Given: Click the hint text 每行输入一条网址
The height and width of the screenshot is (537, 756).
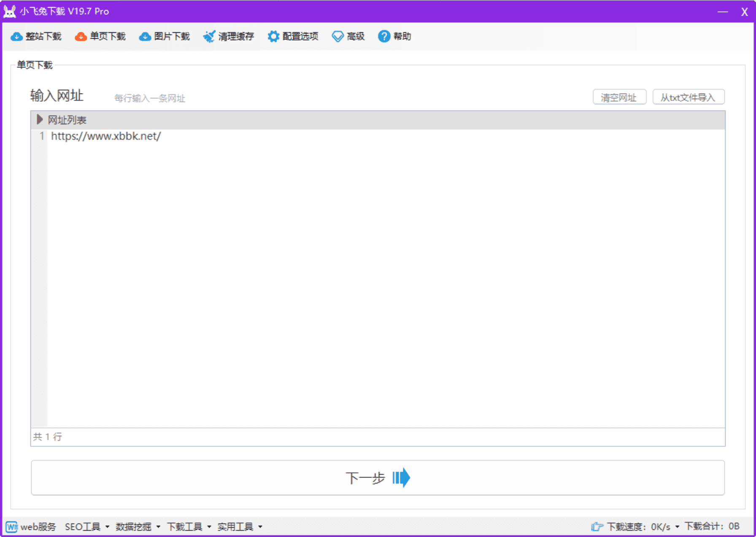Looking at the screenshot, I should coord(150,98).
